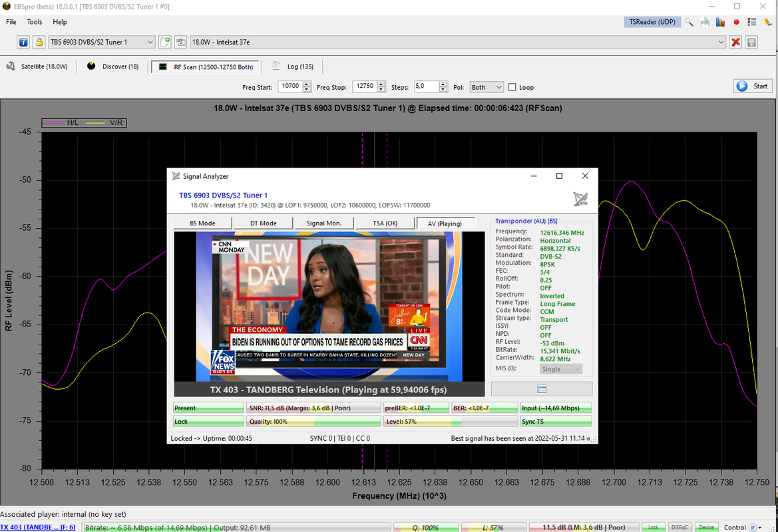The width and height of the screenshot is (778, 532).
Task: Click the satellite dish icon in top toolbar
Action: tap(705, 22)
